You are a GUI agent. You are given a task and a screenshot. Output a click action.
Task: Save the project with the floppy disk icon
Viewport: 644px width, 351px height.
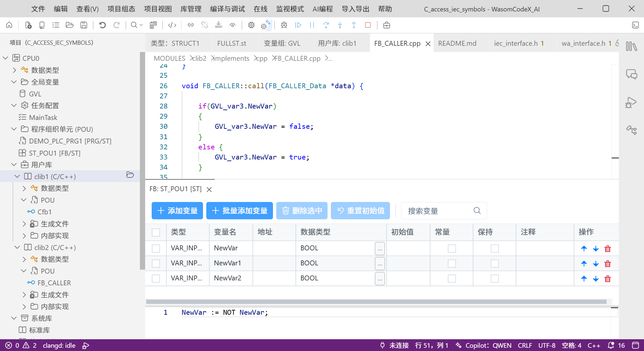coord(84,25)
